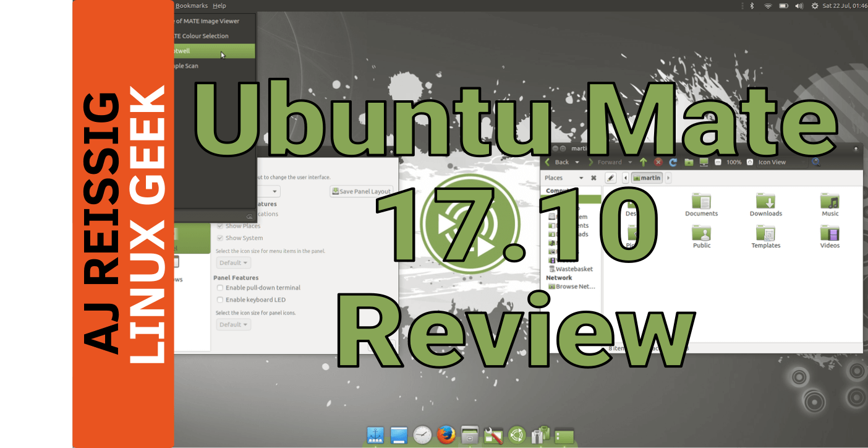
Task: Check the battery indicator in the top panel
Action: pos(784,6)
